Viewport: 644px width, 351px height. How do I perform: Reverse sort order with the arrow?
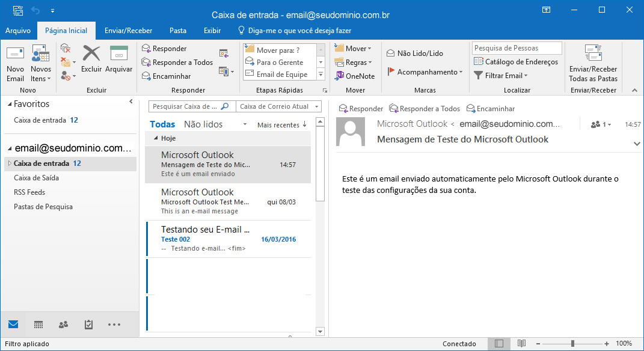tap(304, 124)
